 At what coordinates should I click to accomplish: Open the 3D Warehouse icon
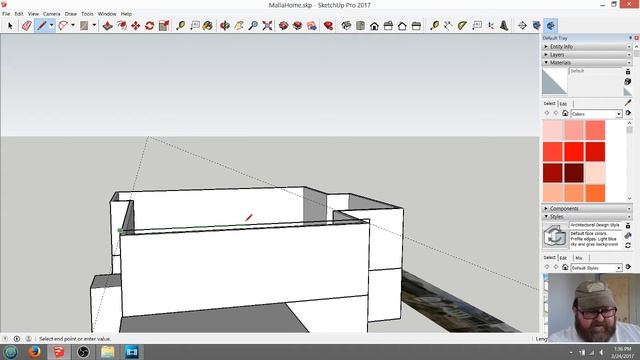pos(283,26)
